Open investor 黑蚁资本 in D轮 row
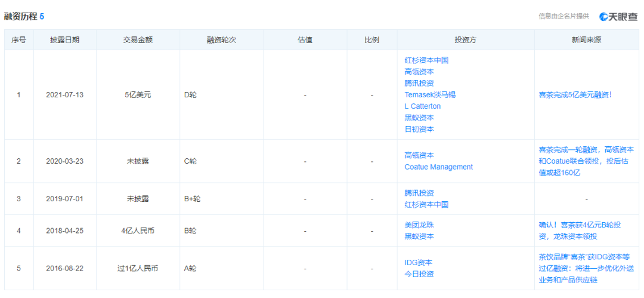 coord(419,118)
